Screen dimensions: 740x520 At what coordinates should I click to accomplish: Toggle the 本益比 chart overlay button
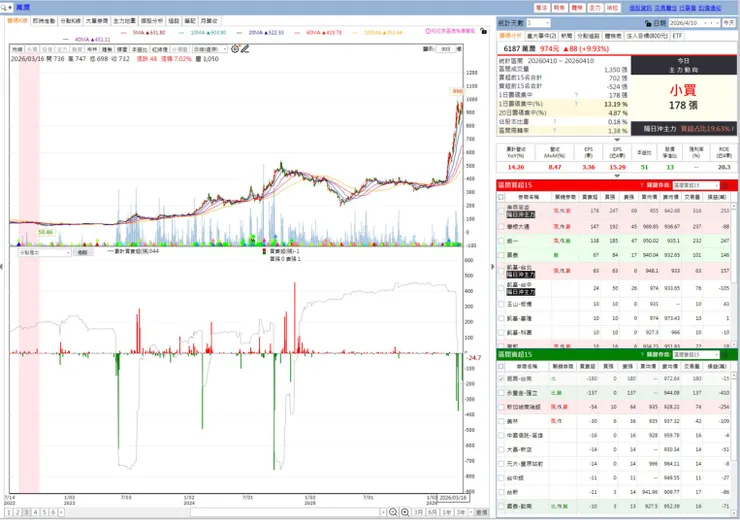click(140, 49)
